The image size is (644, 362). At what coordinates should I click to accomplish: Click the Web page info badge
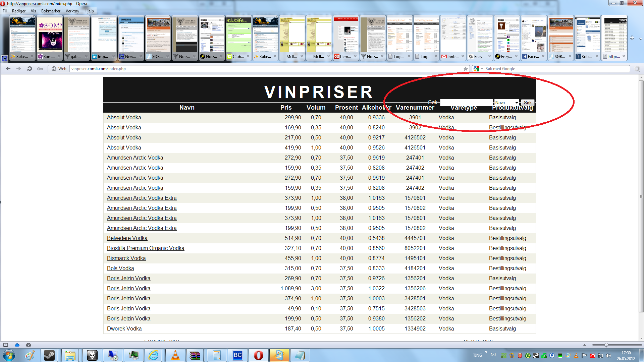(x=59, y=69)
